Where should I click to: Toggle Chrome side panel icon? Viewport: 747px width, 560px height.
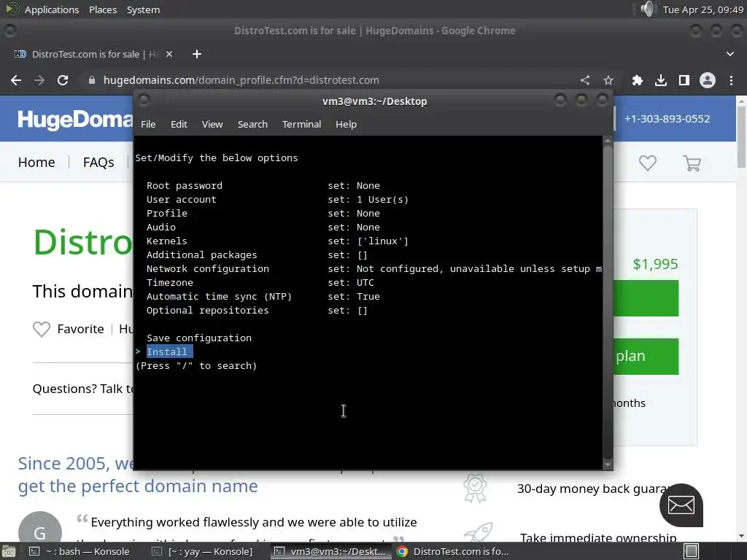[684, 80]
